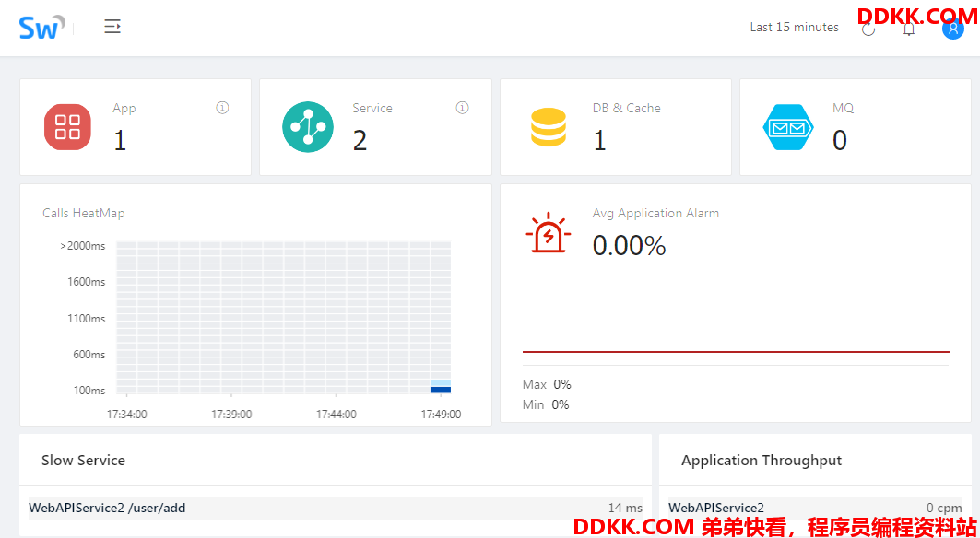Viewport: 980px width, 538px height.
Task: Click the 17:44:00 heatmap axis label
Action: pos(337,415)
